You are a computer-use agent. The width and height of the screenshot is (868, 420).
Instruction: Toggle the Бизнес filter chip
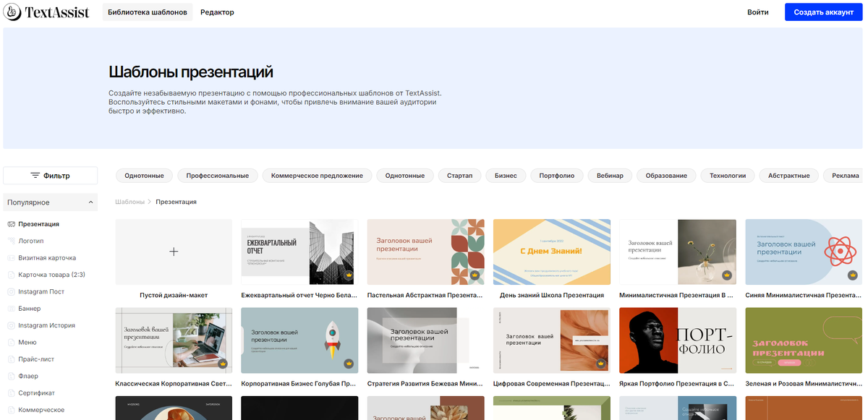[505, 175]
